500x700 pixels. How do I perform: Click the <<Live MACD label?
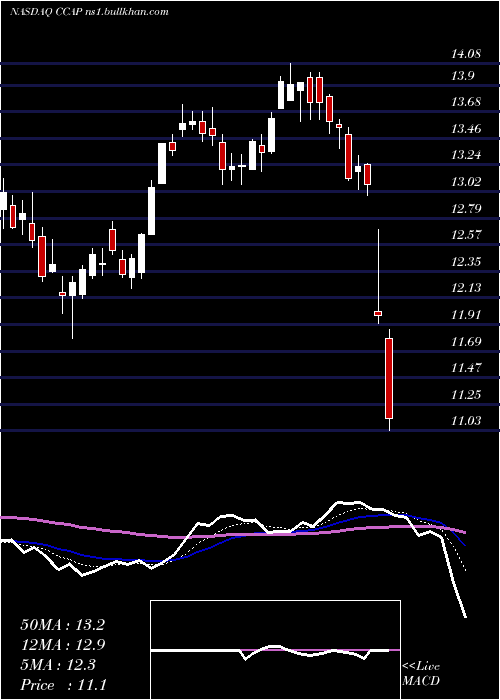(x=421, y=673)
